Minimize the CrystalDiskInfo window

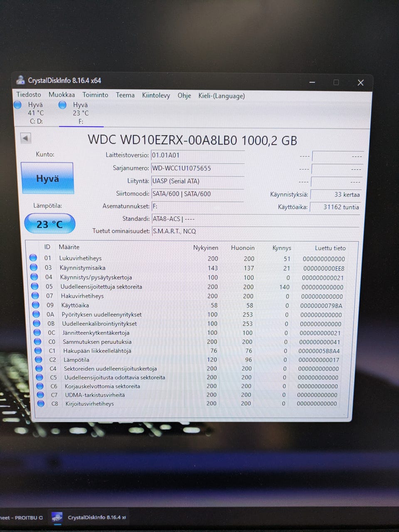tap(312, 82)
